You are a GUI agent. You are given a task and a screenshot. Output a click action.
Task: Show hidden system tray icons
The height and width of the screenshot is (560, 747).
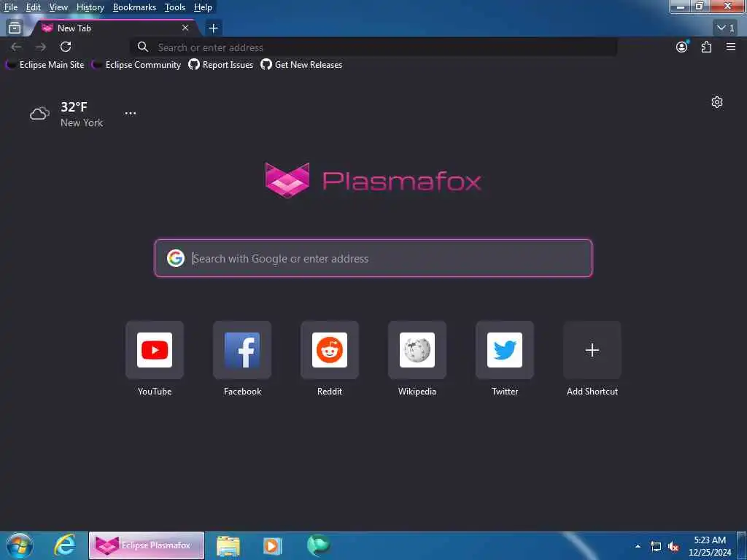[638, 546]
